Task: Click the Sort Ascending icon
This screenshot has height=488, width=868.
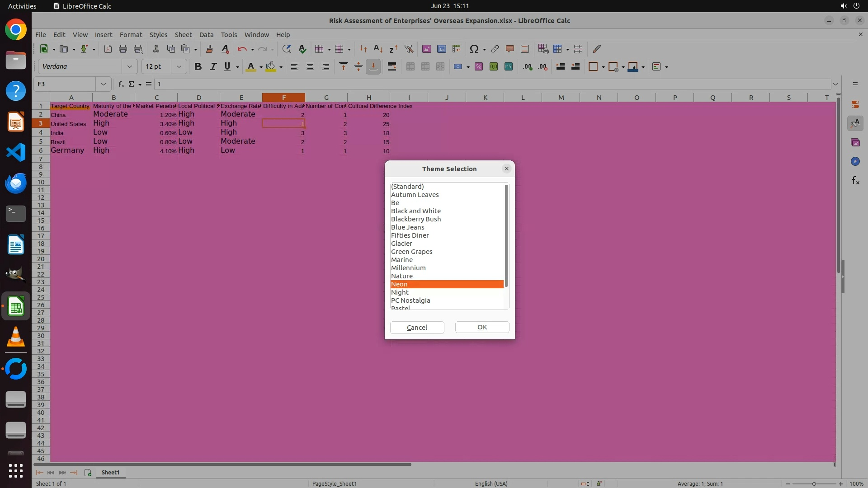Action: [378, 49]
